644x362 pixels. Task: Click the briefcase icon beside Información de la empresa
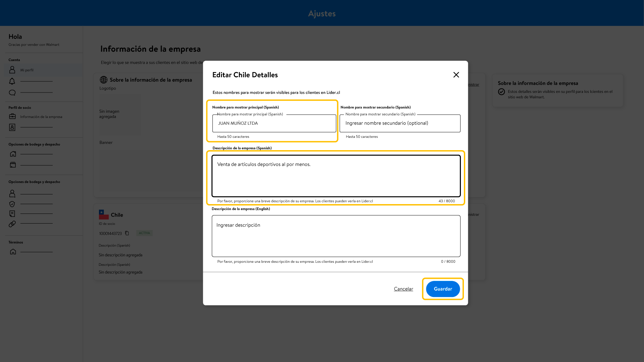tap(12, 116)
